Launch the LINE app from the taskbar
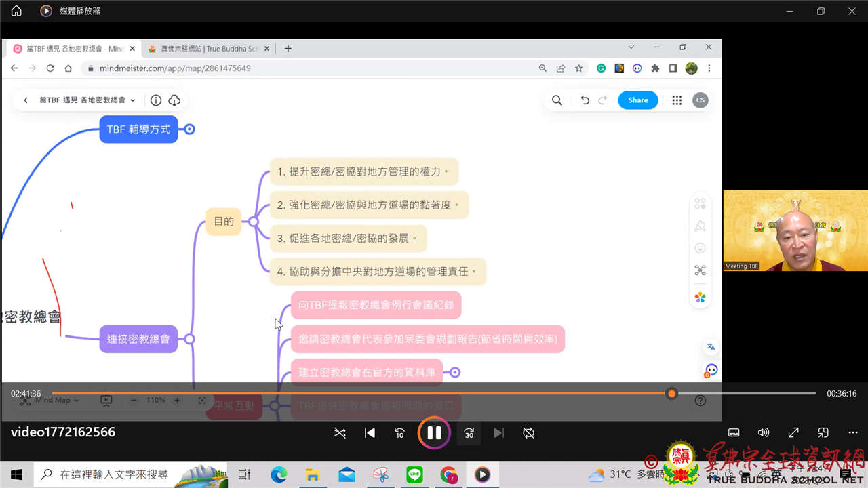868x488 pixels. 414,474
